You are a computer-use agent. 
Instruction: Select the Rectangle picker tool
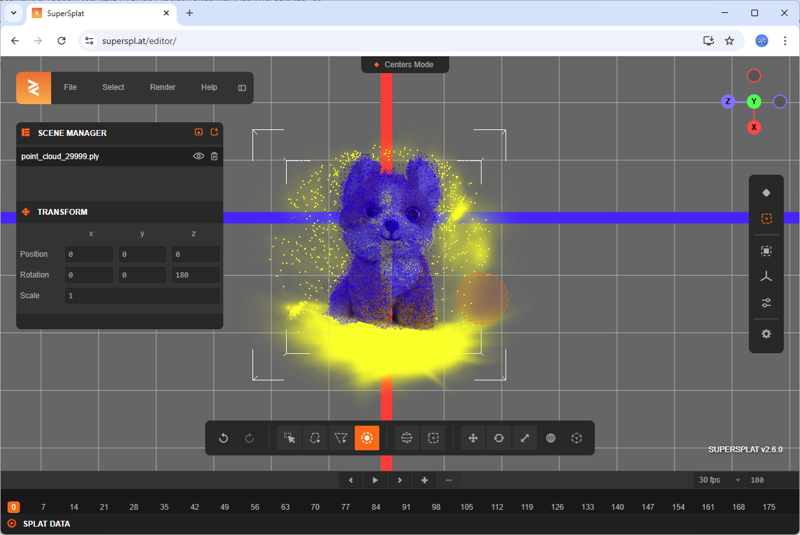click(289, 438)
